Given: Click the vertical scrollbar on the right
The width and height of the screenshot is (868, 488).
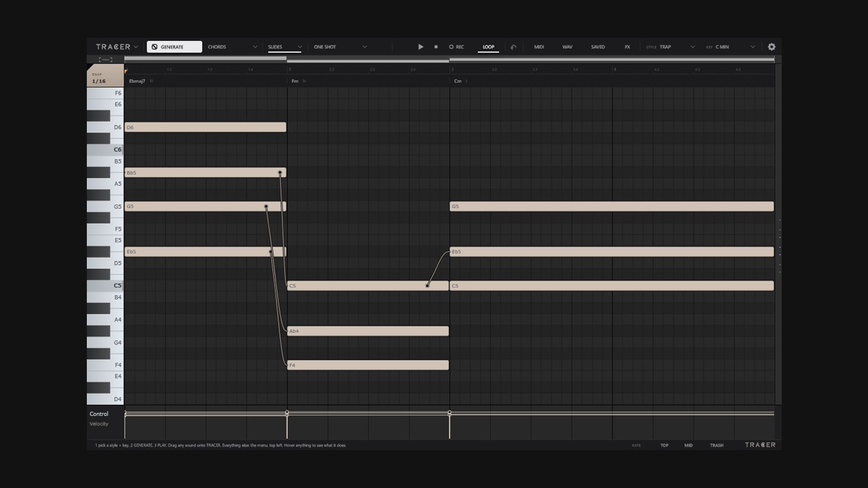Looking at the screenshot, I should point(778,234).
